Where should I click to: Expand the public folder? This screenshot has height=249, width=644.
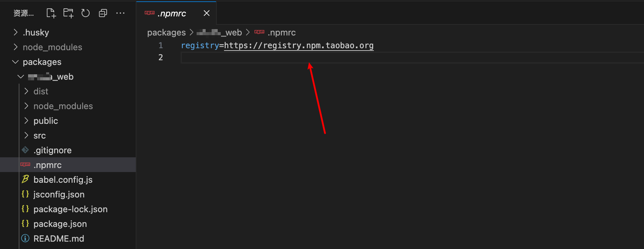[45, 121]
